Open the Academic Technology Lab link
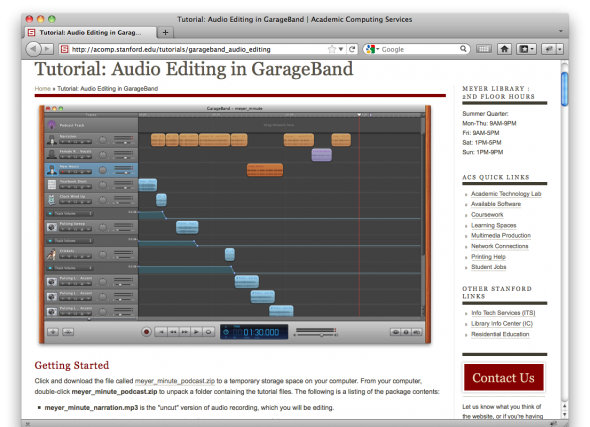The height and width of the screenshot is (427, 590). pos(506,194)
